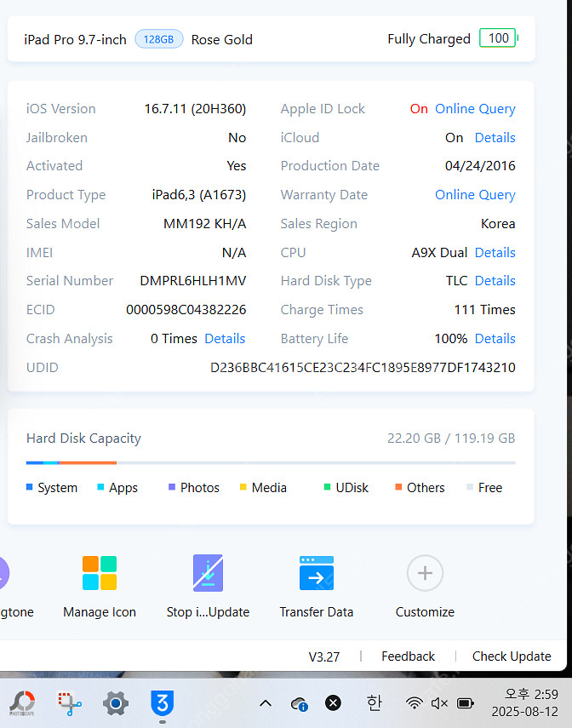Screen dimensions: 572x728
Task: Click the 22.20 GB / 119.19 GB text
Action: pyautogui.click(x=451, y=439)
